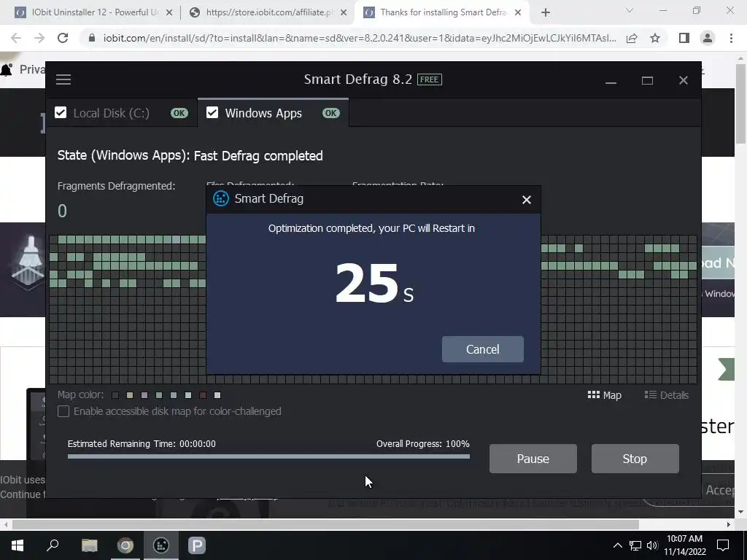Image resolution: width=747 pixels, height=560 pixels.
Task: Click the browser vertical scrollbar
Action: pos(741,103)
